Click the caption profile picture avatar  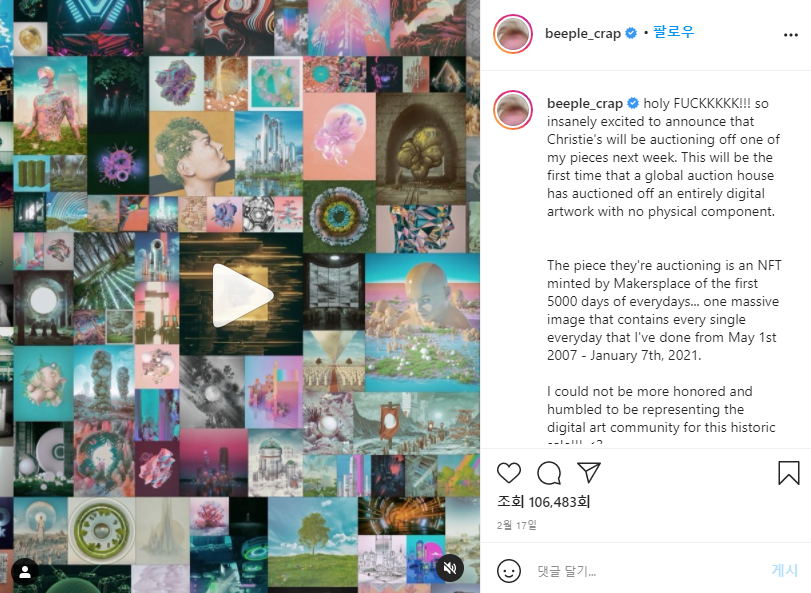(x=513, y=110)
